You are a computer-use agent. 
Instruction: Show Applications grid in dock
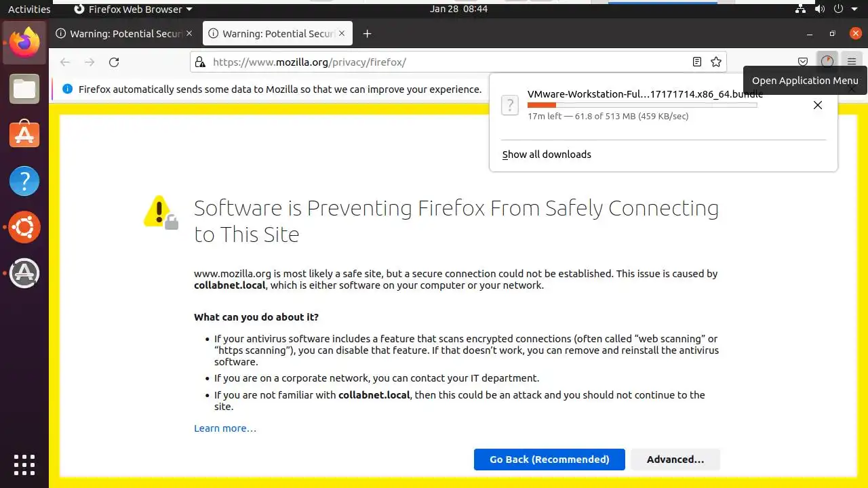click(x=24, y=464)
